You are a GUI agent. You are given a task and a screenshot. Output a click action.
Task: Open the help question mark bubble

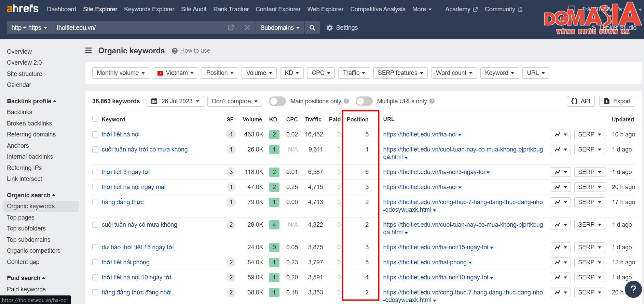click(633, 289)
